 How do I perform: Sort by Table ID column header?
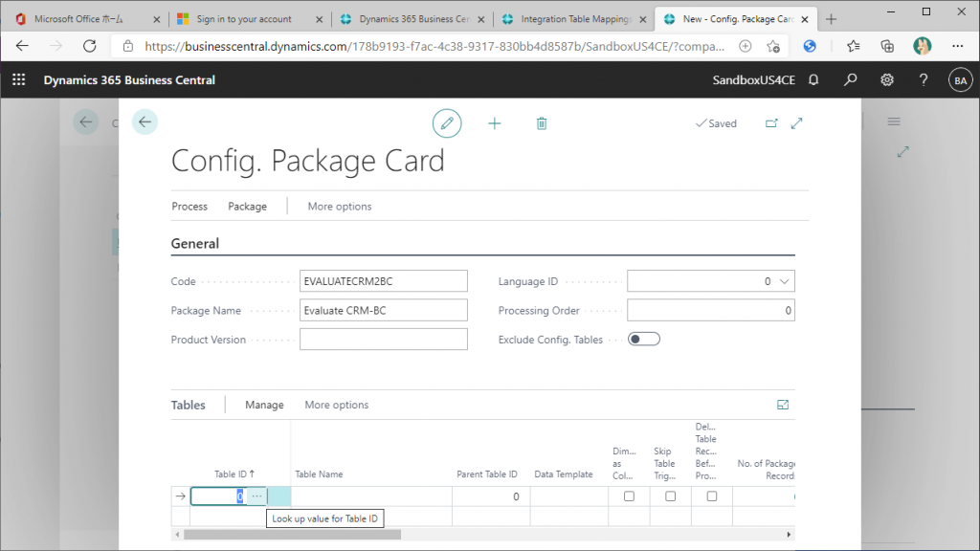pos(234,474)
